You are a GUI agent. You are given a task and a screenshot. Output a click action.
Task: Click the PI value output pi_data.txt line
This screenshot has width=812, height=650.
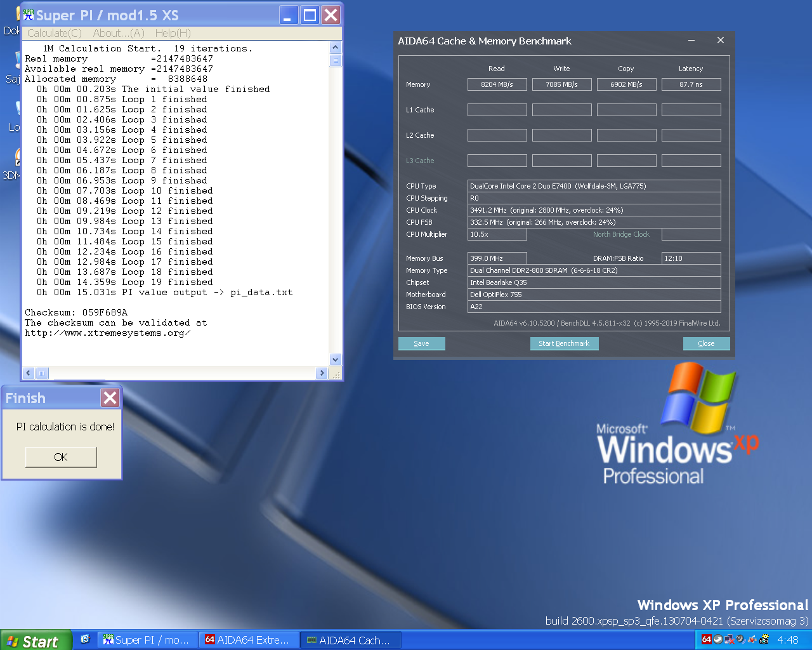[x=164, y=292]
